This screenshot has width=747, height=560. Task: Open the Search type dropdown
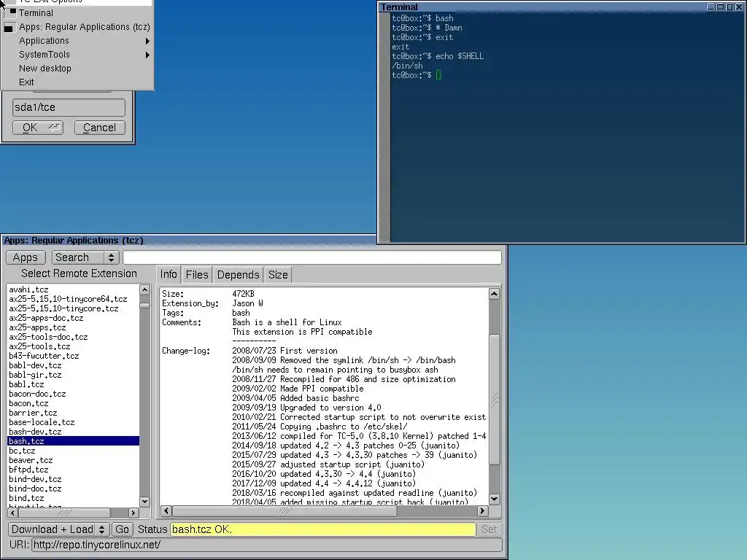(85, 257)
